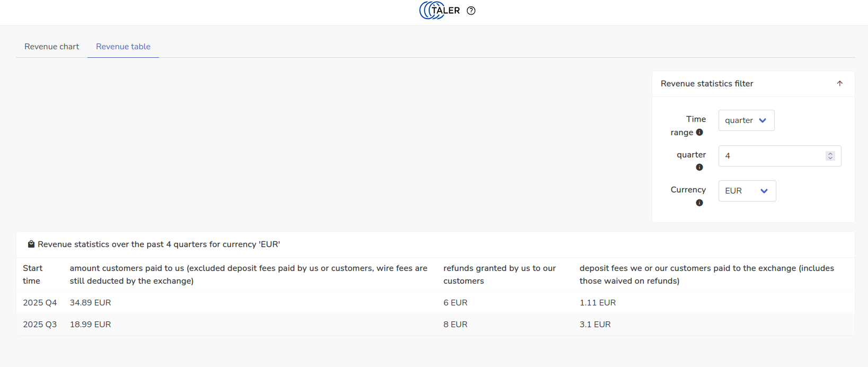Screen dimensions: 868x367
Task: Click the deposit fees column header
Action: (706, 274)
